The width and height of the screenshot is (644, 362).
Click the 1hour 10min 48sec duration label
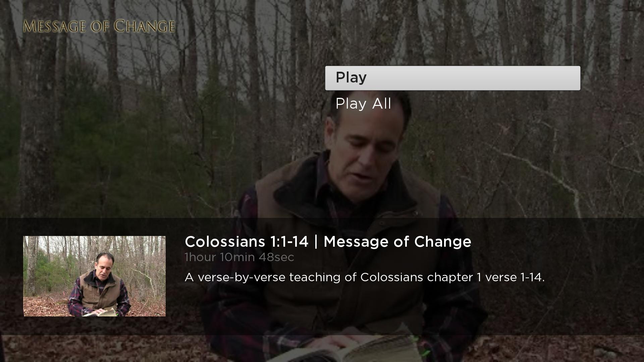tap(239, 257)
